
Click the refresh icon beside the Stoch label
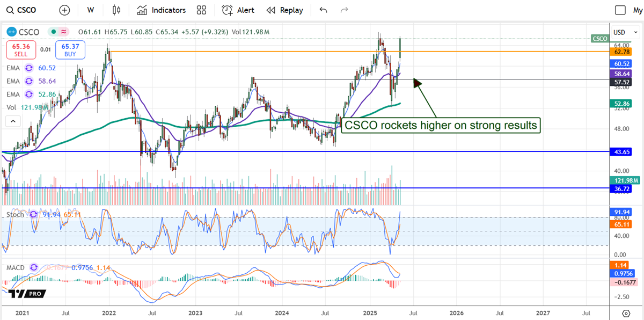tap(33, 214)
